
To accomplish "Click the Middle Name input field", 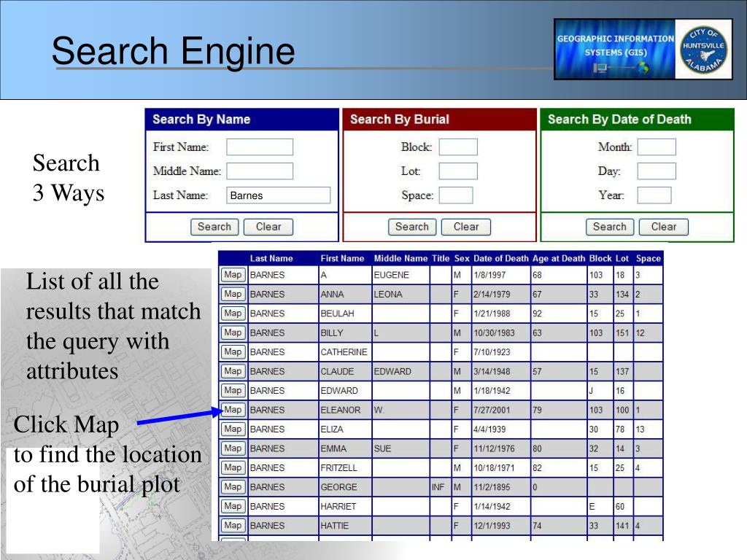I will [x=260, y=171].
